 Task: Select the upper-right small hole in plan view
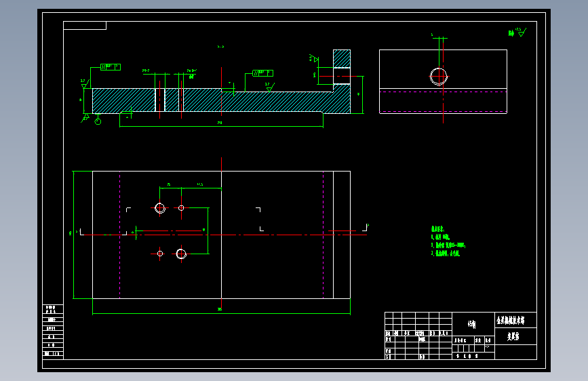[181, 207]
